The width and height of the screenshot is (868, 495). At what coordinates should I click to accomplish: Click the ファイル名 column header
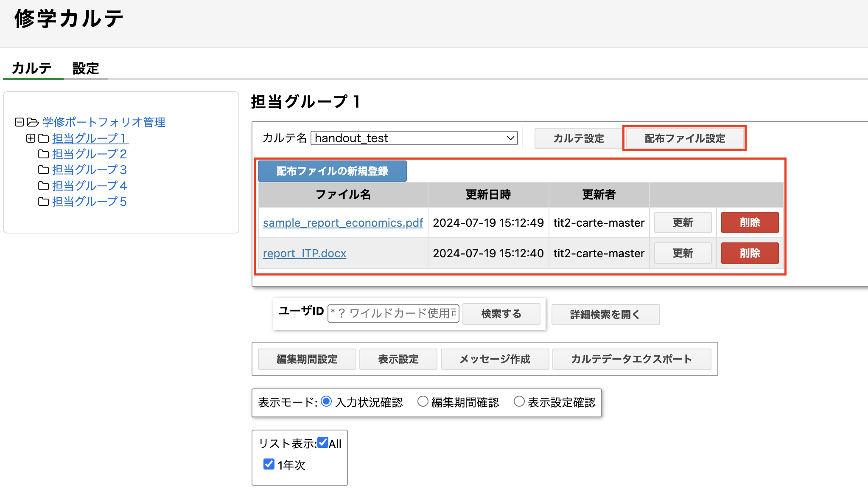[x=343, y=194]
